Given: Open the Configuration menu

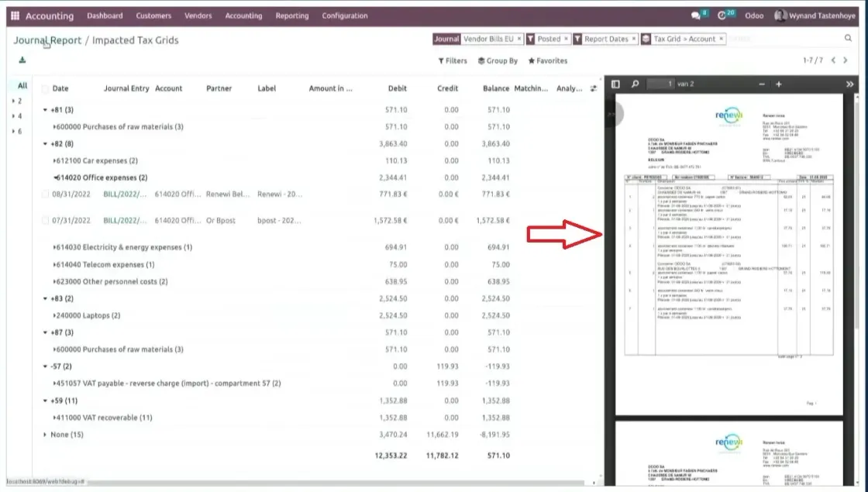Looking at the screenshot, I should point(345,15).
